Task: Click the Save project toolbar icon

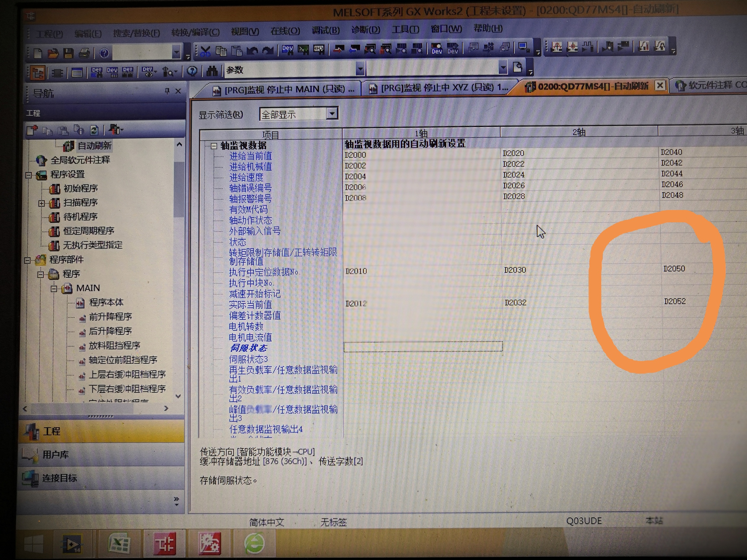Action: pos(68,53)
